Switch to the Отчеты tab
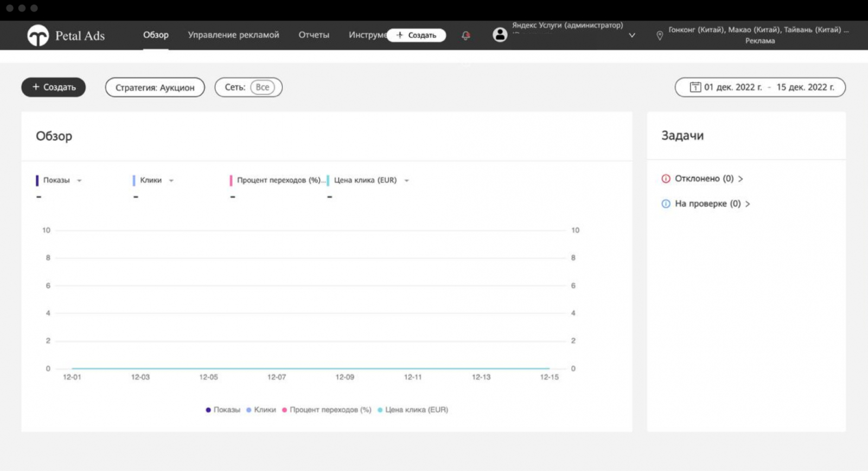868x471 pixels. click(314, 35)
